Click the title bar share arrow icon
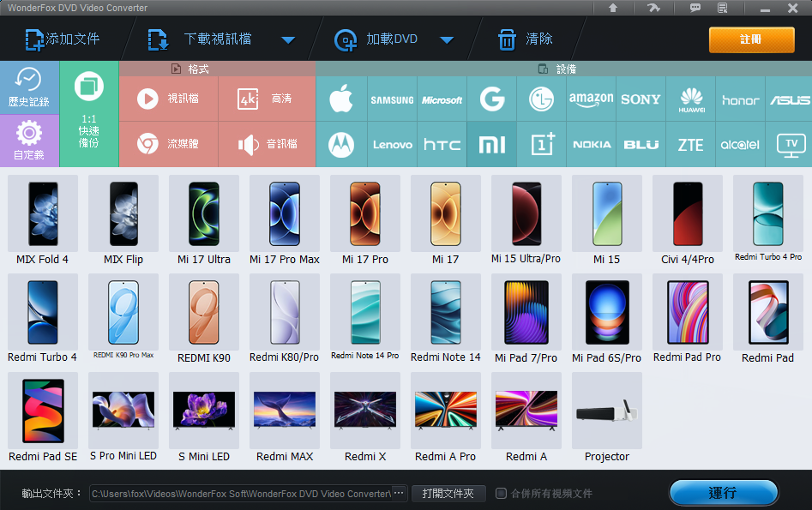The height and width of the screenshot is (510, 812). click(x=653, y=8)
